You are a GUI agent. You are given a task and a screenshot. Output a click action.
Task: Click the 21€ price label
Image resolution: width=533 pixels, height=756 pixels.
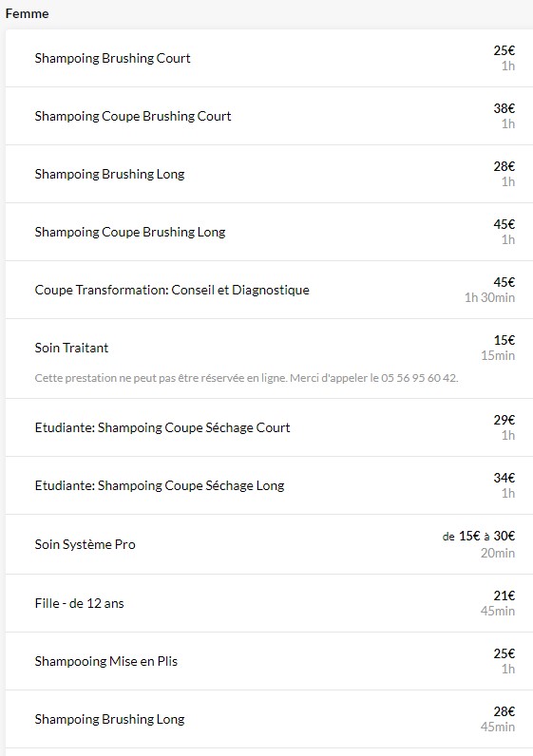pyautogui.click(x=504, y=595)
